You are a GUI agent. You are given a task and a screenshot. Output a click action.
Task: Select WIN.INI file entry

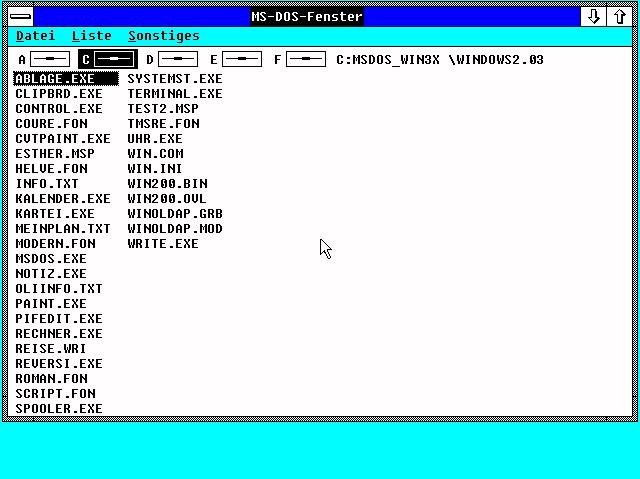click(x=155, y=169)
